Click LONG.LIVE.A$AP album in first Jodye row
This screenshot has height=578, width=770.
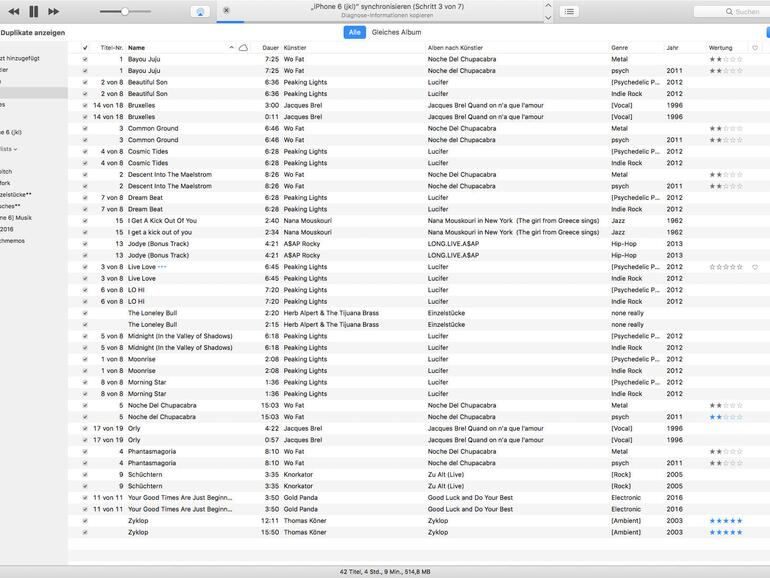[x=453, y=244]
